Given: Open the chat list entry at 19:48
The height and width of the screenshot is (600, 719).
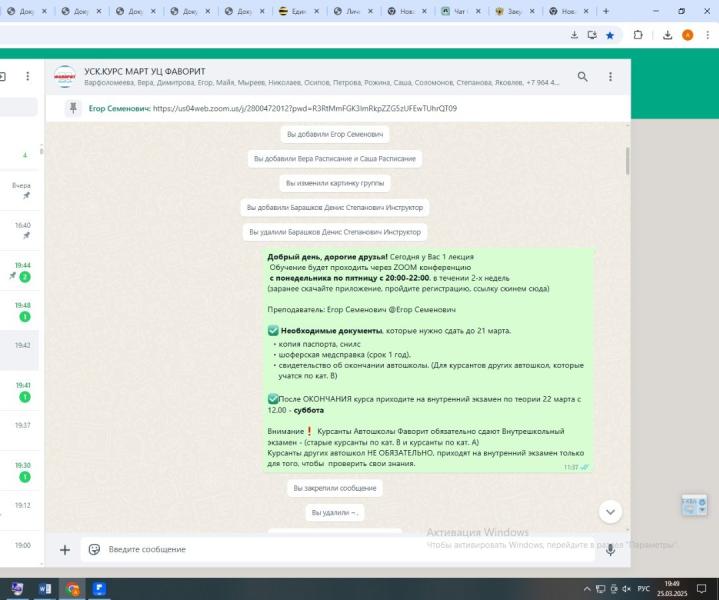Looking at the screenshot, I should pyautogui.click(x=19, y=311).
